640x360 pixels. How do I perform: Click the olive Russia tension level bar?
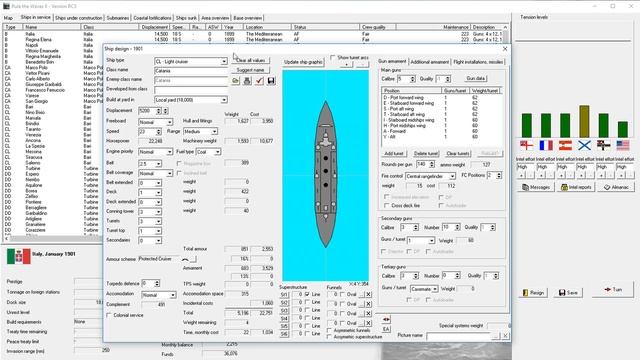(584, 122)
